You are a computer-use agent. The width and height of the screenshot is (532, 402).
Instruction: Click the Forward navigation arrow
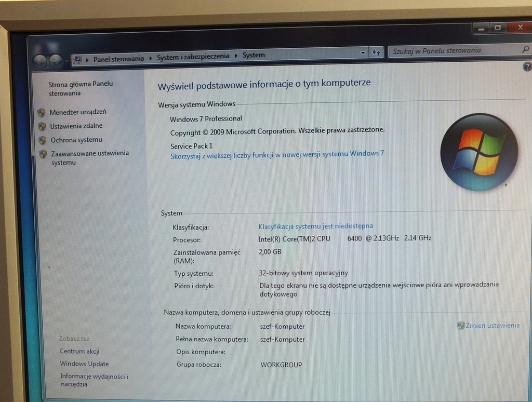pyautogui.click(x=55, y=61)
